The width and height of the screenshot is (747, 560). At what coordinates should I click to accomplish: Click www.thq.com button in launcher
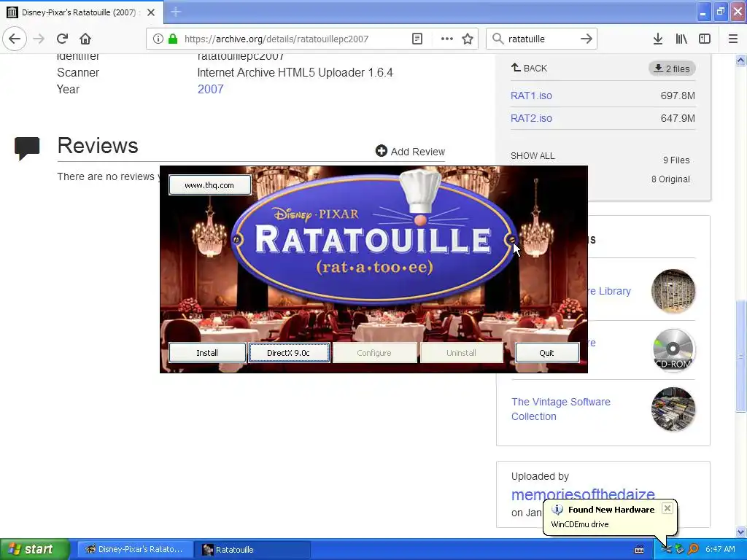point(209,185)
